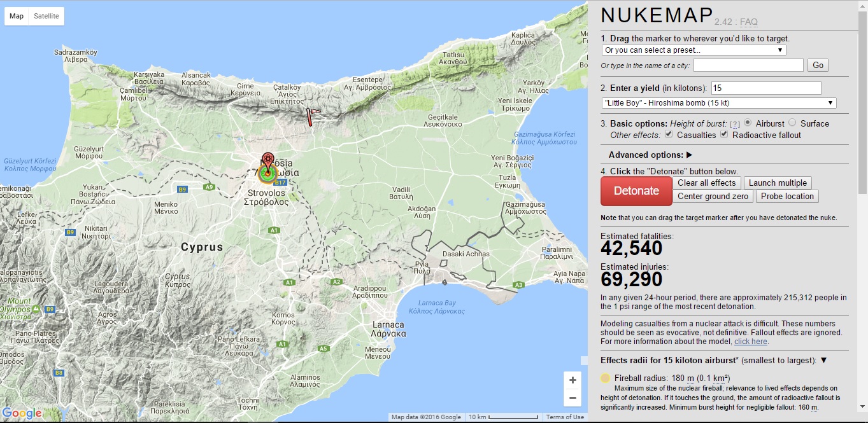Zoom out of the map
The width and height of the screenshot is (868, 423).
click(x=573, y=398)
